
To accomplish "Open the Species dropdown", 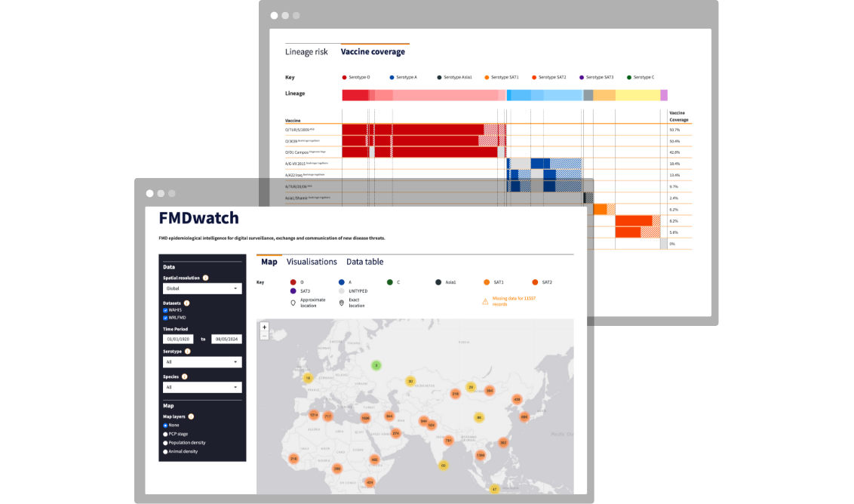I will coord(202,387).
